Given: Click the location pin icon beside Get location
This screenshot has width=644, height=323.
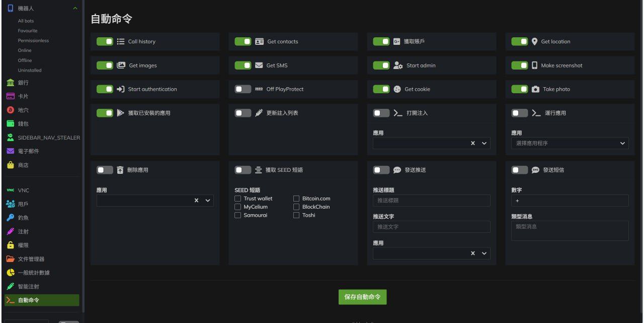Looking at the screenshot, I should coord(534,42).
